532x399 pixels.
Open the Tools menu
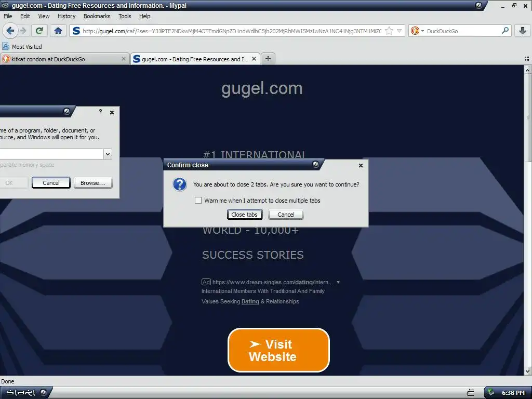125,16
